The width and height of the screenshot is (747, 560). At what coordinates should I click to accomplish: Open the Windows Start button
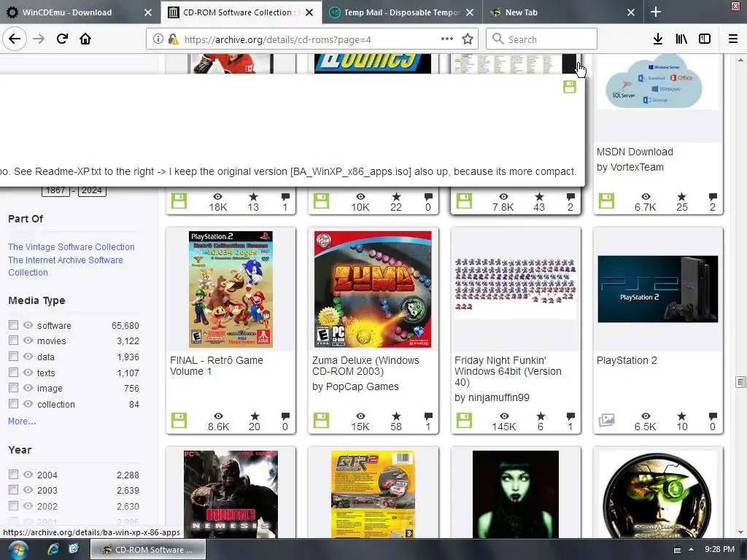(18, 550)
